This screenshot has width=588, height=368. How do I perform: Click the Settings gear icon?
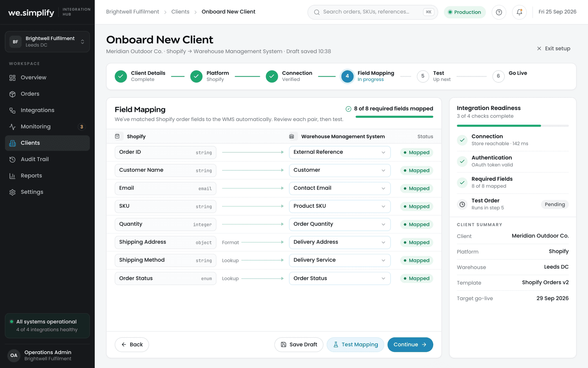click(12, 192)
